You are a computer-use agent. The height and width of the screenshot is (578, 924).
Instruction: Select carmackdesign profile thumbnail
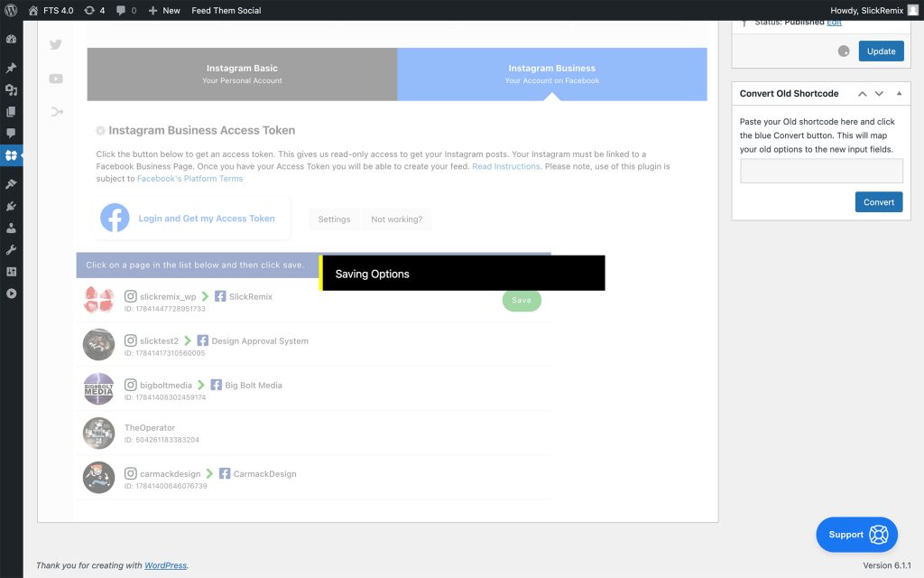[x=98, y=477]
